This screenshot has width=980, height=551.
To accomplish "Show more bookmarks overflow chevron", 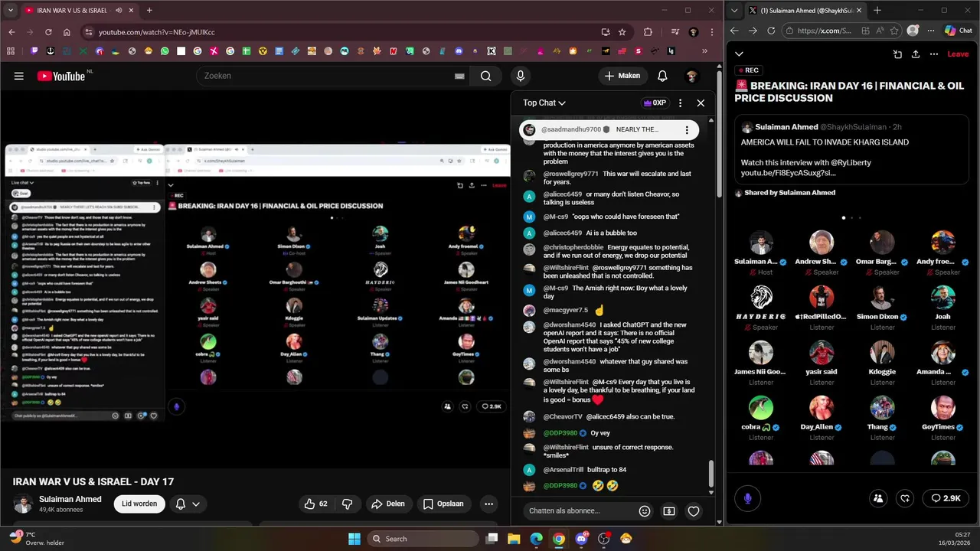I will click(x=705, y=51).
